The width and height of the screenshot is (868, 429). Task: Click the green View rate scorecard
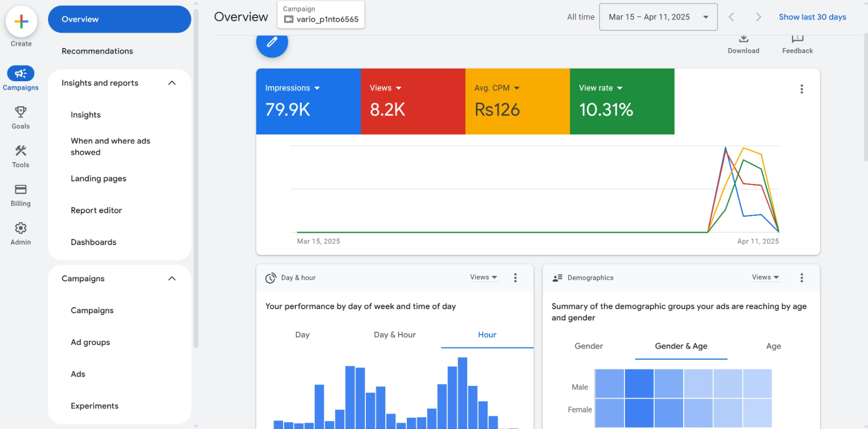click(622, 102)
